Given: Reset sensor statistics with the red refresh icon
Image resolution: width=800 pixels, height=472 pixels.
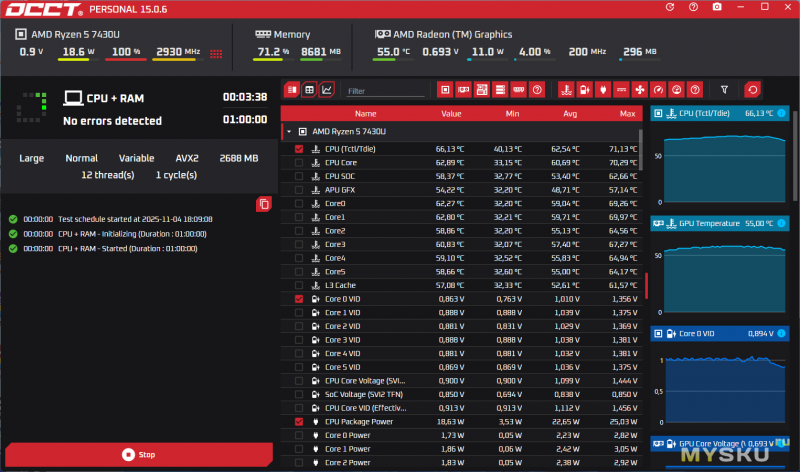Looking at the screenshot, I should pos(752,89).
